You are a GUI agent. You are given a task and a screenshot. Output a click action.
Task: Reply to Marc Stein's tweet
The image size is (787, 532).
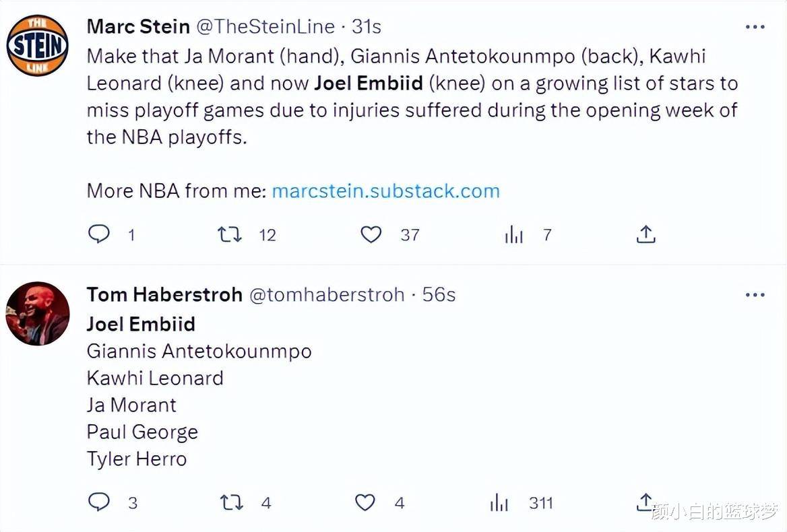(x=99, y=234)
